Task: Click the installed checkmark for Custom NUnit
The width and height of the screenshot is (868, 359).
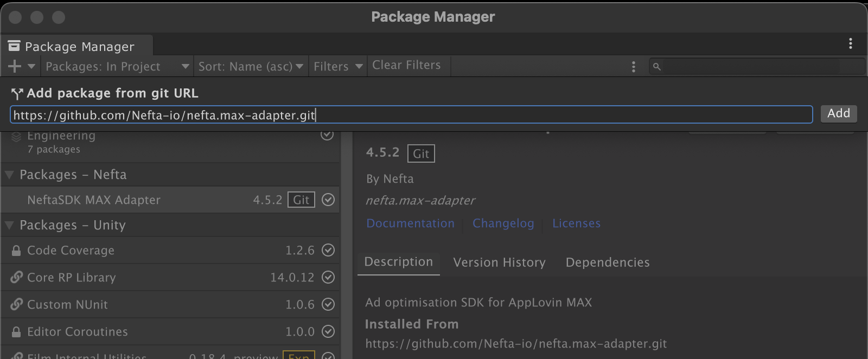Action: pos(328,304)
